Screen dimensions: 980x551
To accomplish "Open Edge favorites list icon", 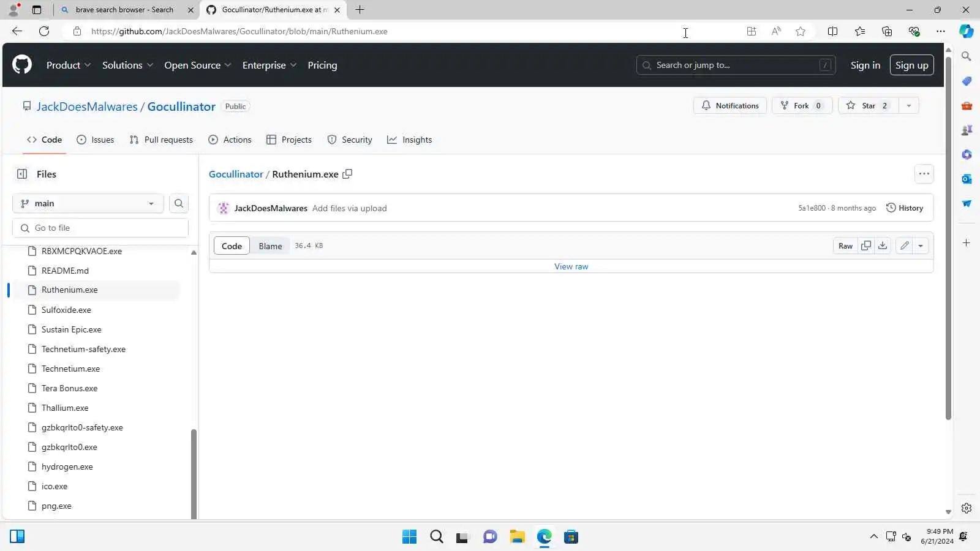I will click(860, 31).
